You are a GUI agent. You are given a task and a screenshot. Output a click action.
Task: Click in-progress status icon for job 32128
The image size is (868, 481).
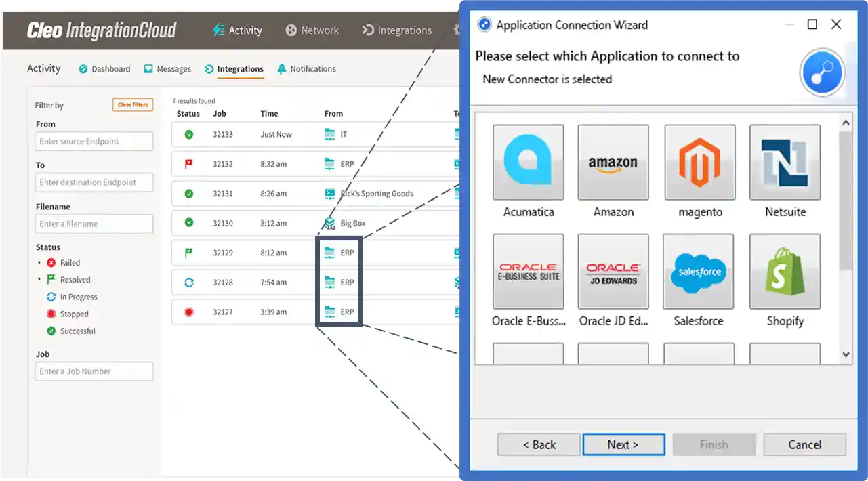click(189, 283)
